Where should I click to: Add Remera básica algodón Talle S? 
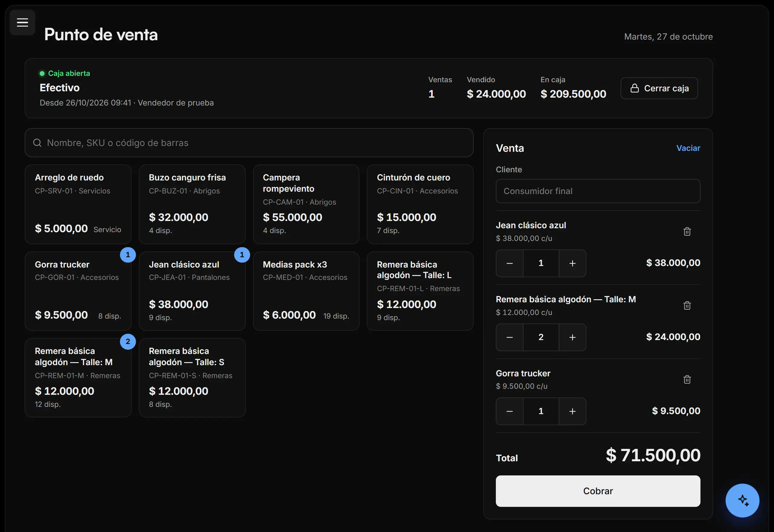coord(192,378)
